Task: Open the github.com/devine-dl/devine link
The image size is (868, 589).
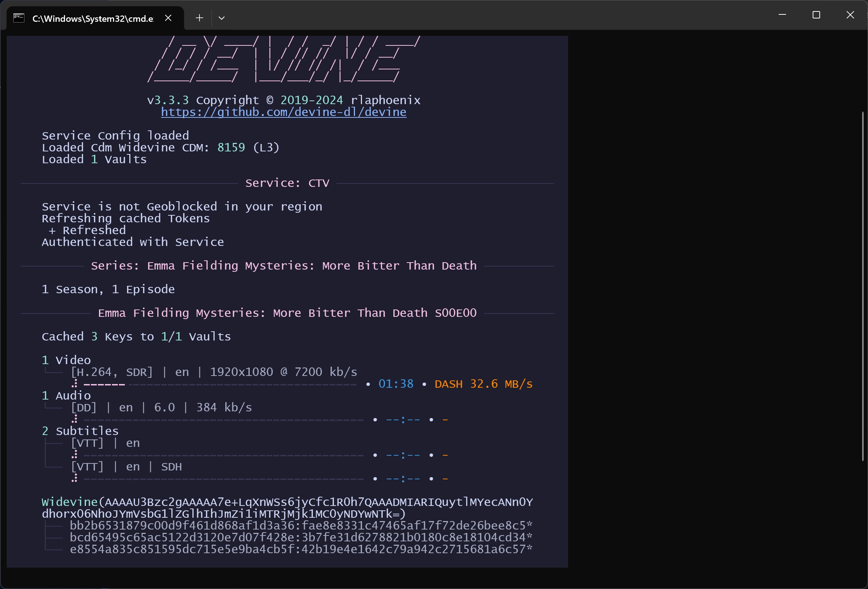Action: [x=283, y=112]
